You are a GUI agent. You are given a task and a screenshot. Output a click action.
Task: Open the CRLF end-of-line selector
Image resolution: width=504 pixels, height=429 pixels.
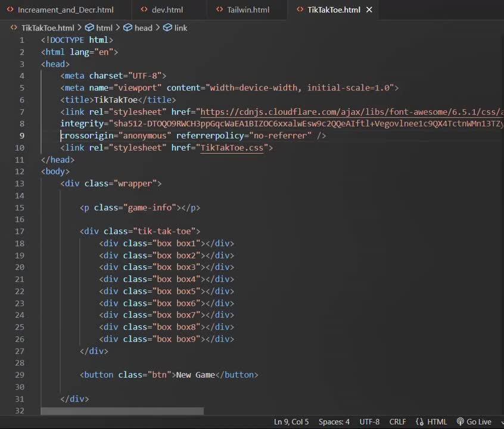(x=397, y=422)
